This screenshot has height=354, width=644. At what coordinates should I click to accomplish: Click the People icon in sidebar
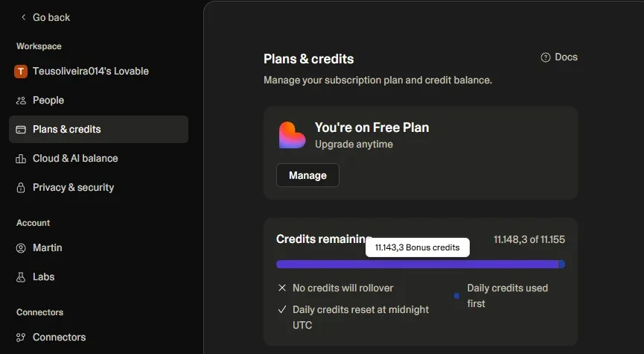coord(21,101)
